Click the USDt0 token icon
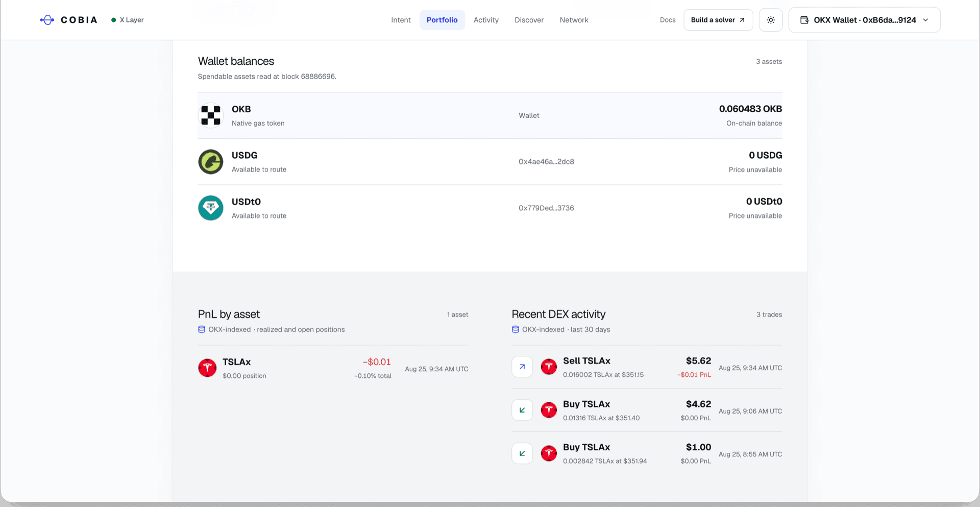Screen dimensions: 980x507 211,208
